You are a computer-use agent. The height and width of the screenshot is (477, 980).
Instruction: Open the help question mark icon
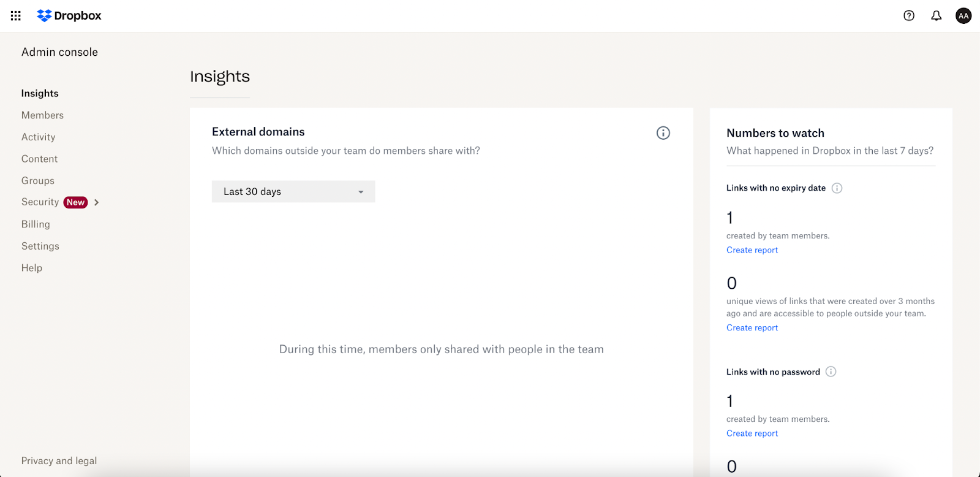pos(909,16)
